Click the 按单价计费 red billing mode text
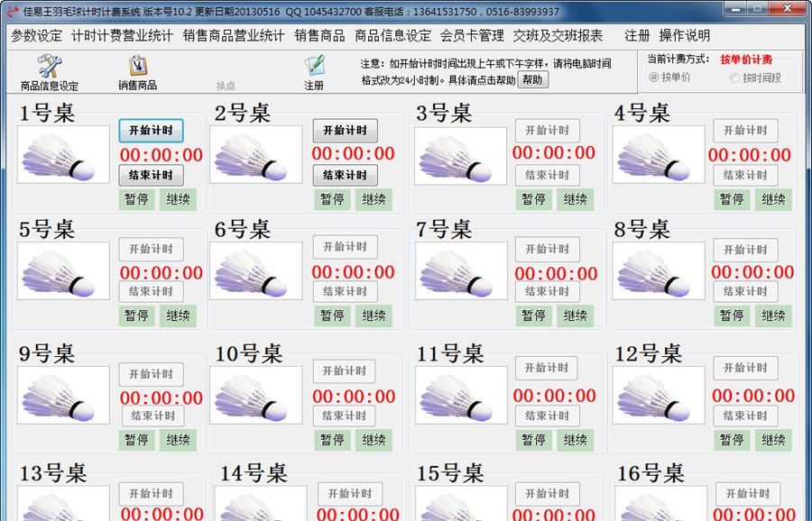The width and height of the screenshot is (812, 521). (x=746, y=59)
